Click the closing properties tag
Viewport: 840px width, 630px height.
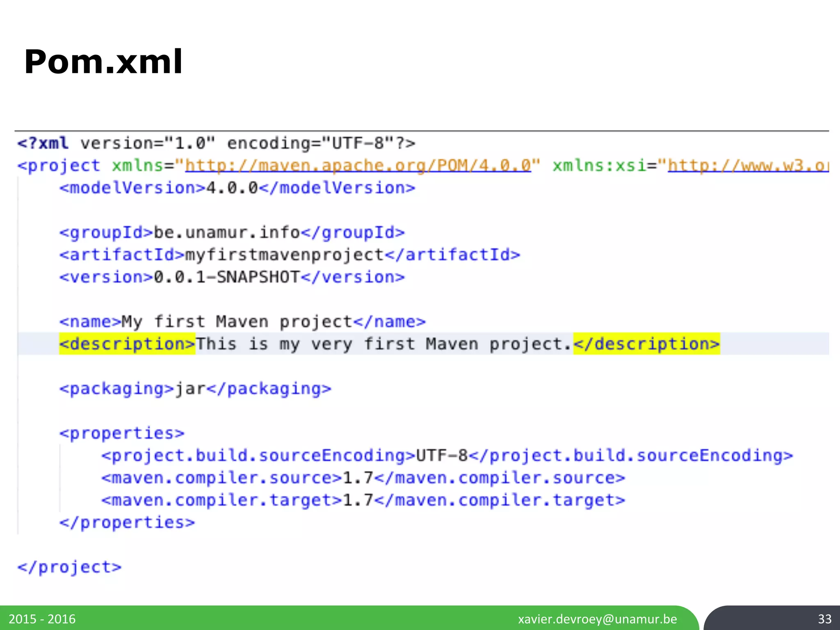point(127,523)
